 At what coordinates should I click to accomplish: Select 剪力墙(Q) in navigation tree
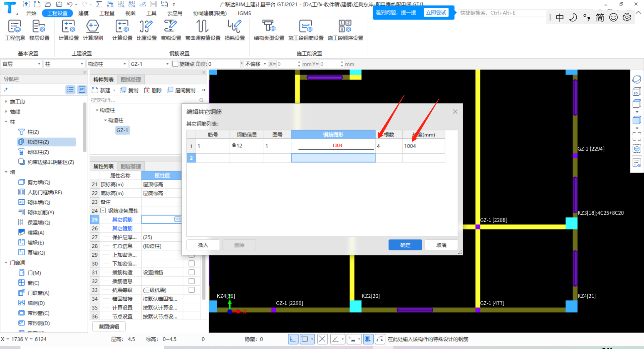39,182
